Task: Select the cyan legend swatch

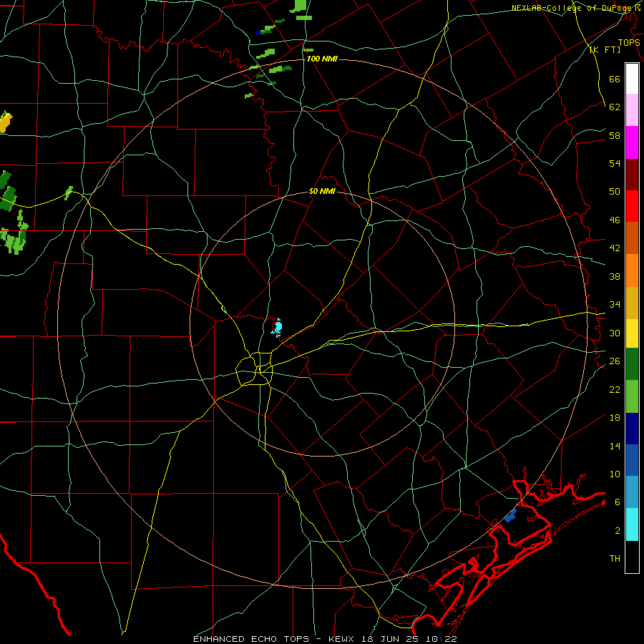Action: (x=632, y=525)
